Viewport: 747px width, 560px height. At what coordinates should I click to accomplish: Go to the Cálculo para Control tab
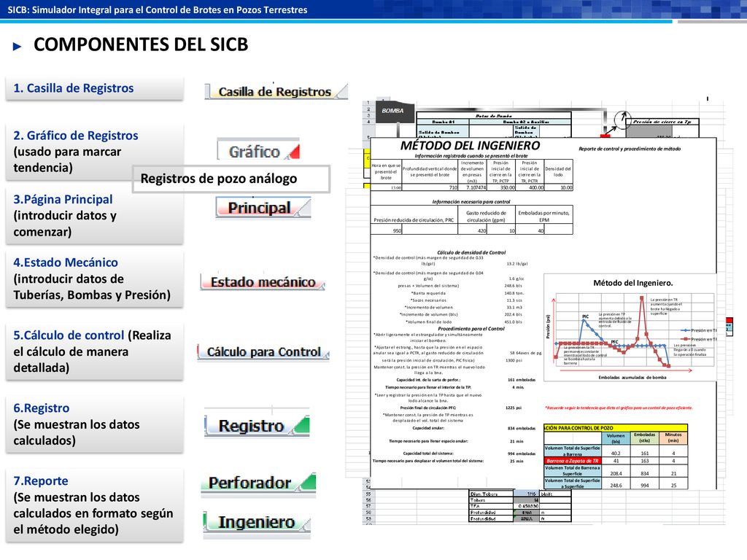tap(263, 352)
